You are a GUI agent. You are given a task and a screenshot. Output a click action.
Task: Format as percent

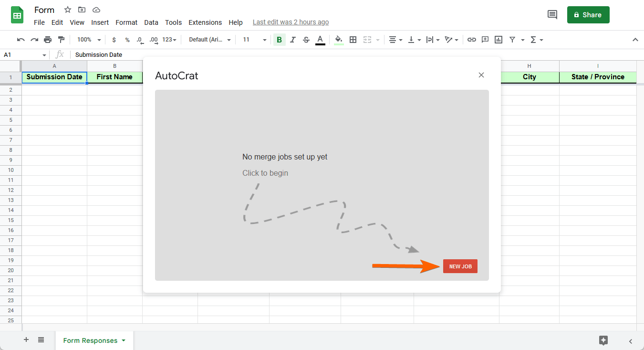(127, 40)
